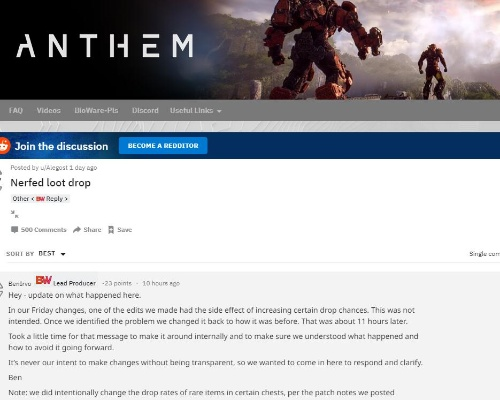Open the FAQ menu item
The image size is (500, 400).
tap(16, 110)
